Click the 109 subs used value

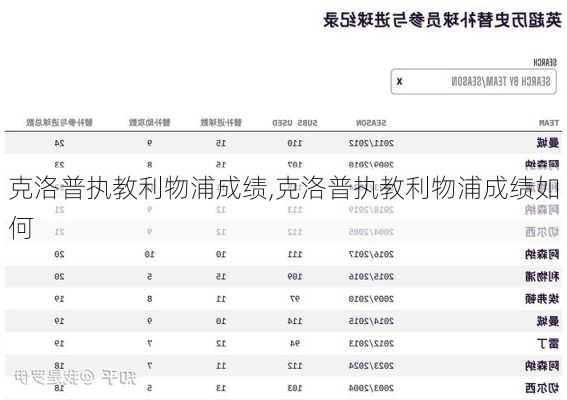[295, 277]
